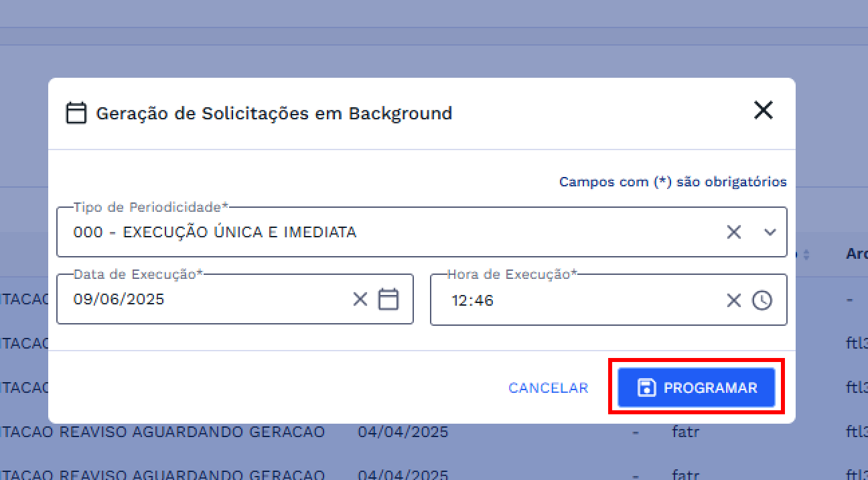Screen dimensions: 868x480
Task: Clear the Data de Execução field
Action: coord(360,300)
